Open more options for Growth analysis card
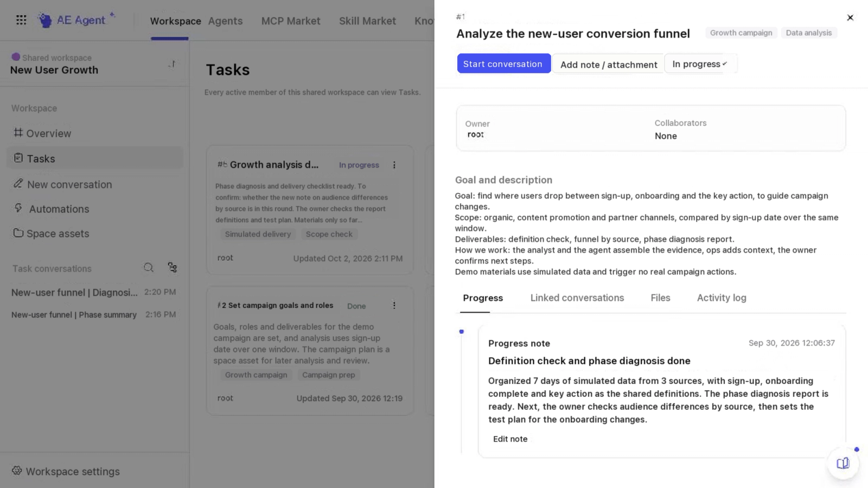The image size is (868, 488). (x=394, y=165)
